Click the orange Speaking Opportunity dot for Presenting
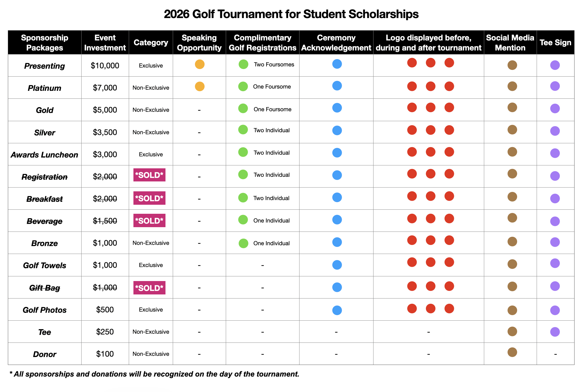 tap(200, 64)
